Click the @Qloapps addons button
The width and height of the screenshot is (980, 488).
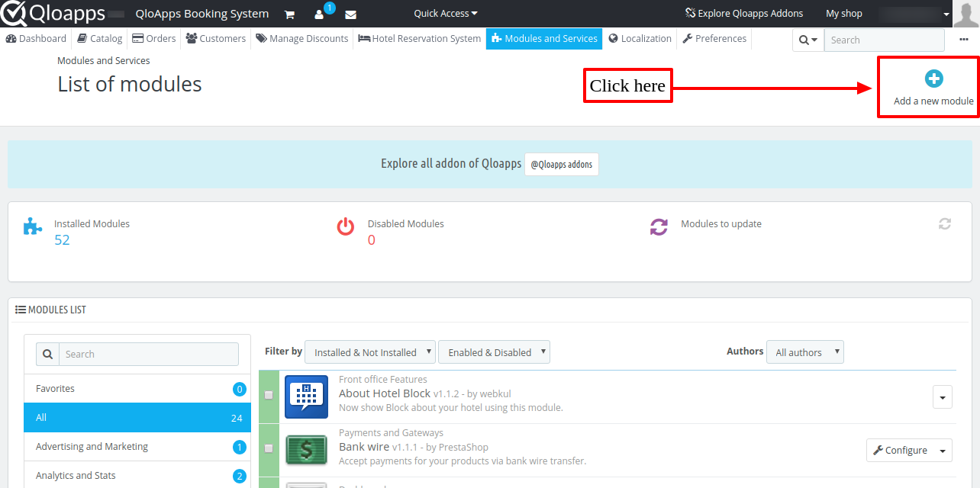(562, 164)
